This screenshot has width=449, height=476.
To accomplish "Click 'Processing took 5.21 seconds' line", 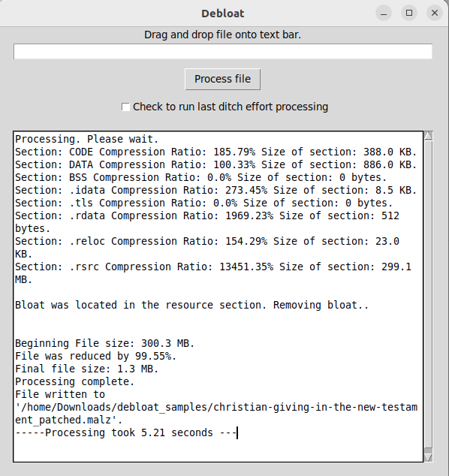I will (125, 432).
